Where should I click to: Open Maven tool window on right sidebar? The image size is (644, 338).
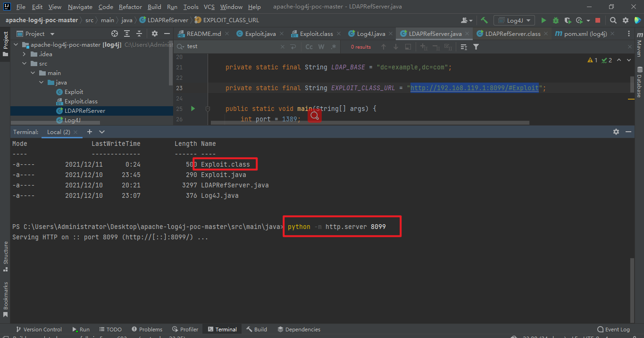coord(639,44)
